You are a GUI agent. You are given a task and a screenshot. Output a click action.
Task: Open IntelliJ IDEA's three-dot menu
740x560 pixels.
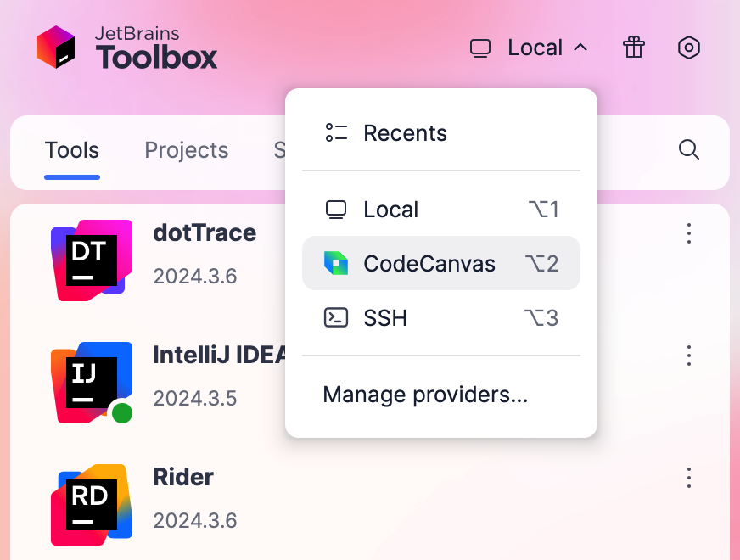coord(688,356)
